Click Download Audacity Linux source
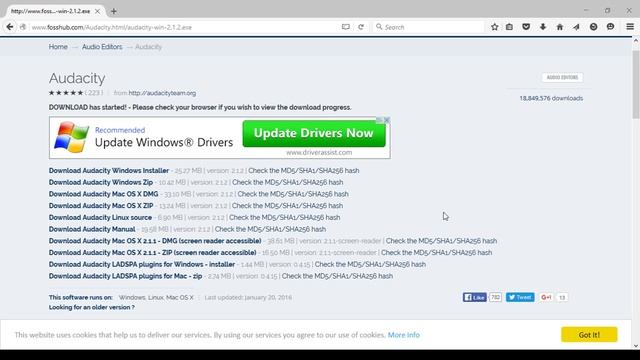 (100, 218)
